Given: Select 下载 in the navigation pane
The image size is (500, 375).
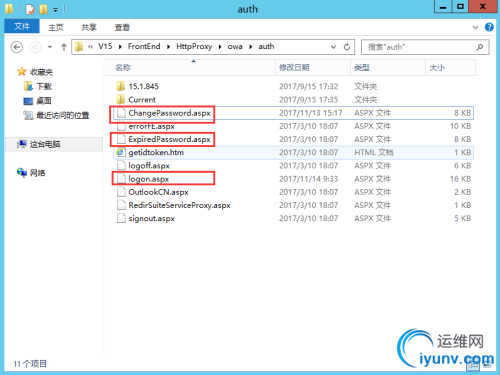Looking at the screenshot, I should point(44,87).
